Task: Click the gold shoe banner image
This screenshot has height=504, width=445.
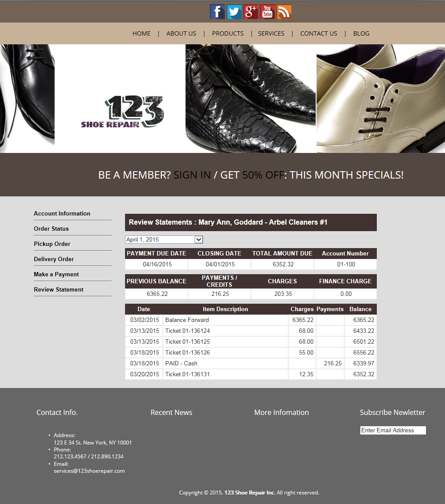Action: point(380,99)
